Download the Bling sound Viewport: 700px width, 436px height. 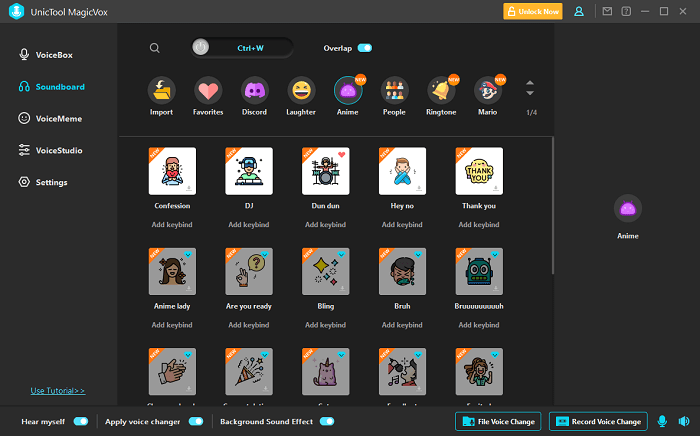(x=342, y=289)
